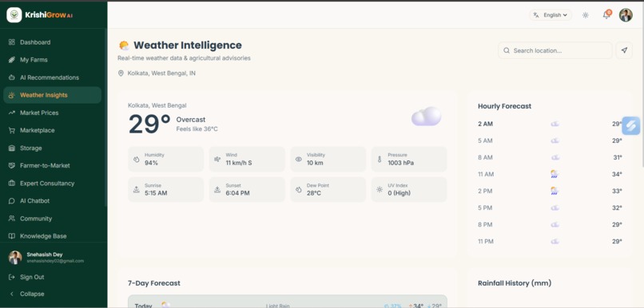The width and height of the screenshot is (644, 308).
Task: Select Weather Insights in sidebar
Action: click(52, 95)
